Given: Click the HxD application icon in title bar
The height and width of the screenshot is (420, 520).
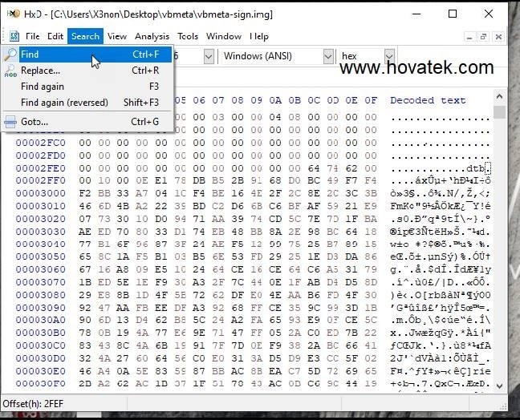Looking at the screenshot, I should point(14,14).
